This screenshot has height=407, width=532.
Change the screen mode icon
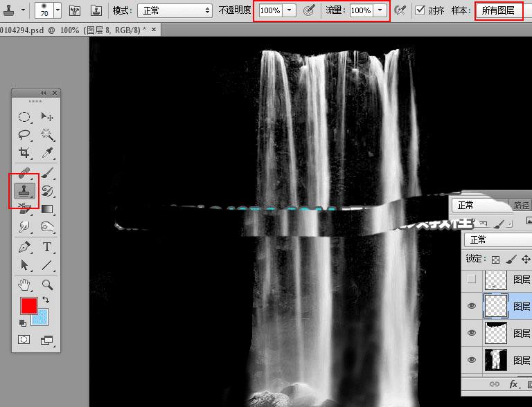(x=47, y=340)
